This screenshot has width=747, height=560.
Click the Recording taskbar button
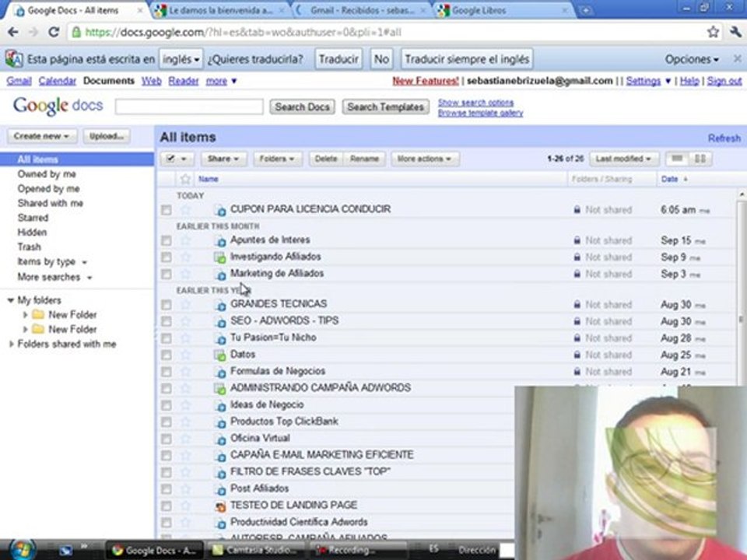pyautogui.click(x=358, y=550)
